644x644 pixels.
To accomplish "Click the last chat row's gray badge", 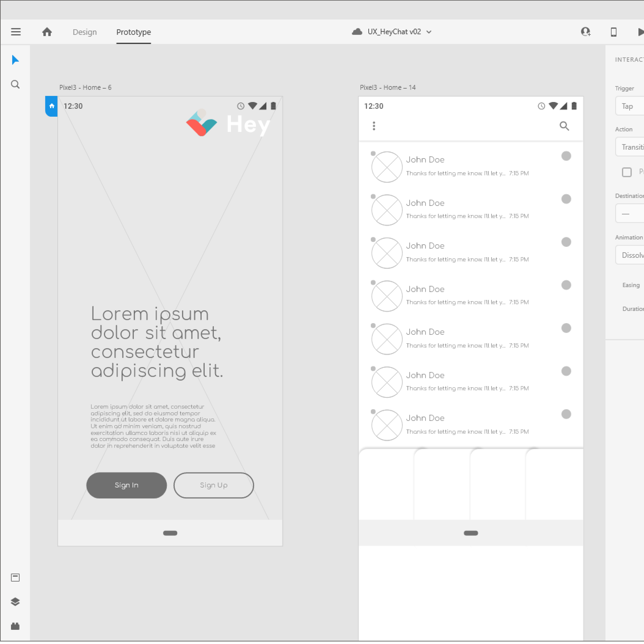I will [566, 414].
